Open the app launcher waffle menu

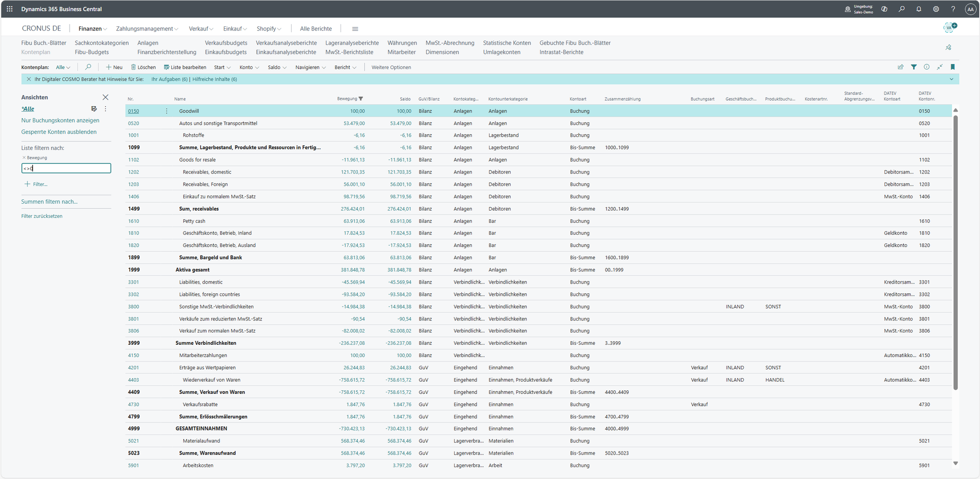tap(9, 9)
